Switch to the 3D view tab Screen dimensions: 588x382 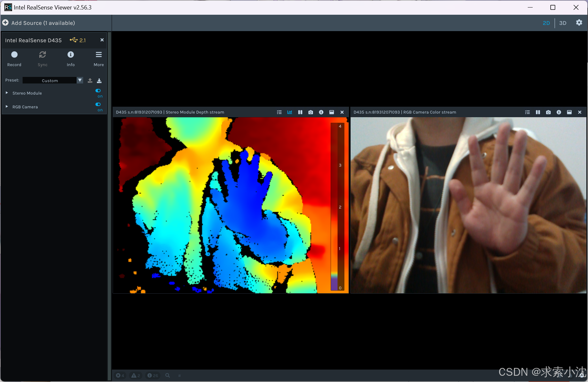click(563, 23)
